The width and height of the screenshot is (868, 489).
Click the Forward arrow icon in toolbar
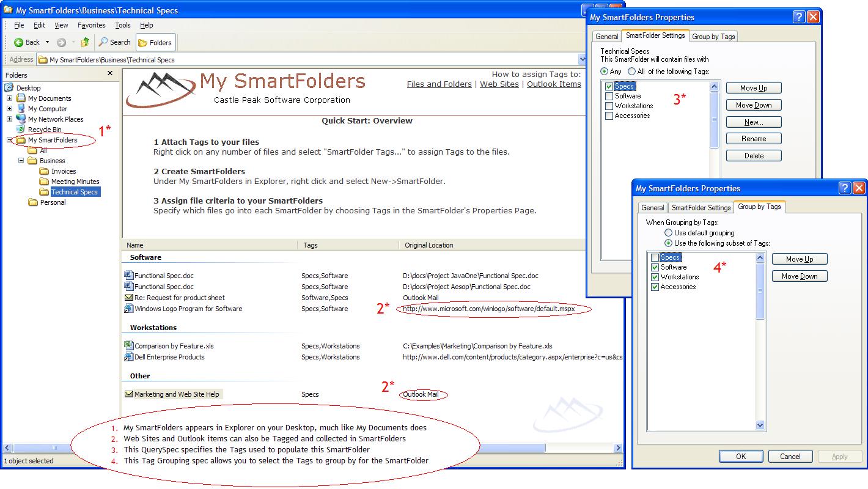(61, 42)
